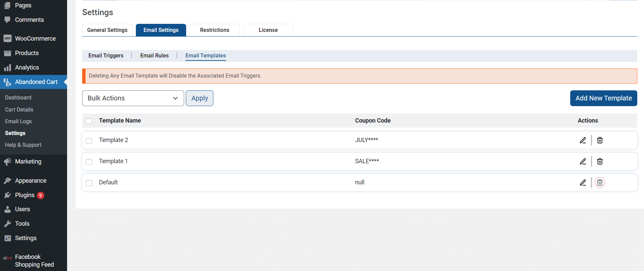The width and height of the screenshot is (644, 271).
Task: Edit the Default template pencil icon
Action: click(x=583, y=183)
